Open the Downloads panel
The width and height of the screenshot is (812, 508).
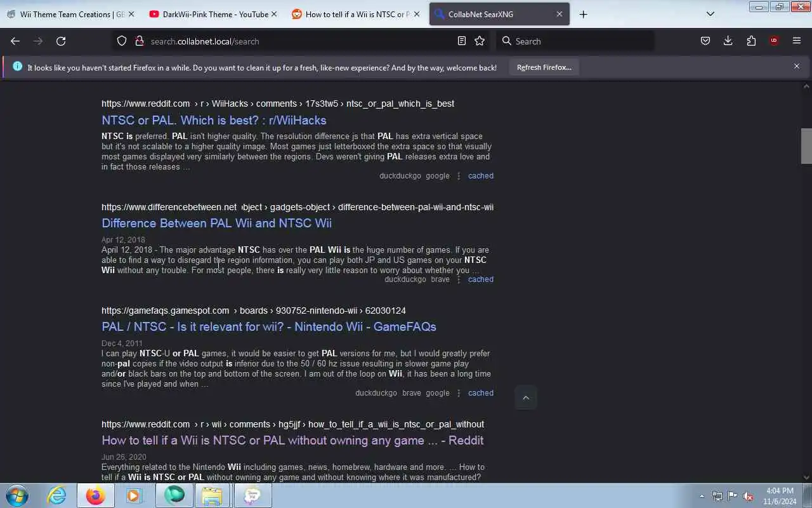[728, 41]
